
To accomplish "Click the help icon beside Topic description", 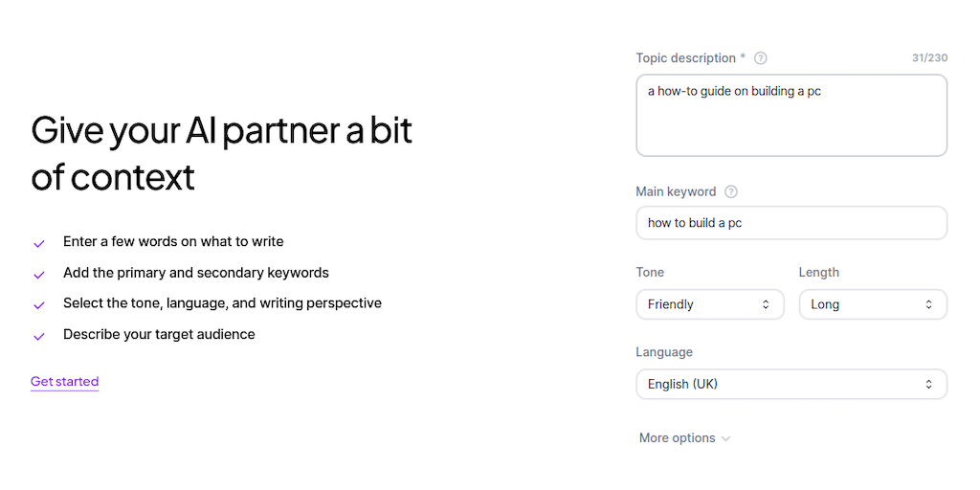I will click(761, 58).
